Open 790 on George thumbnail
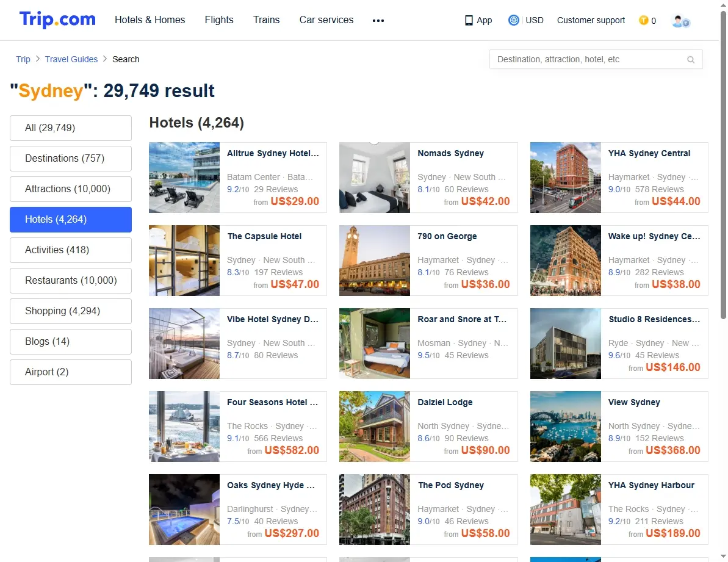728x562 pixels. (375, 261)
